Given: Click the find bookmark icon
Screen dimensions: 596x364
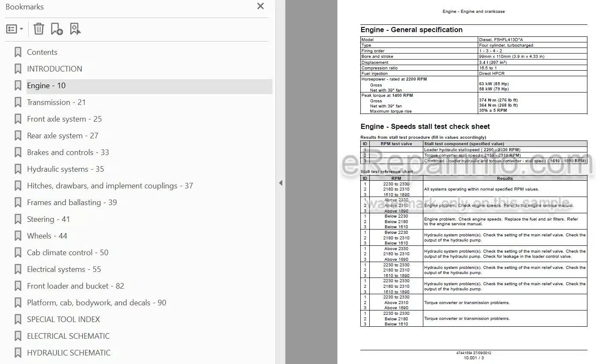Looking at the screenshot, I should 75,29.
